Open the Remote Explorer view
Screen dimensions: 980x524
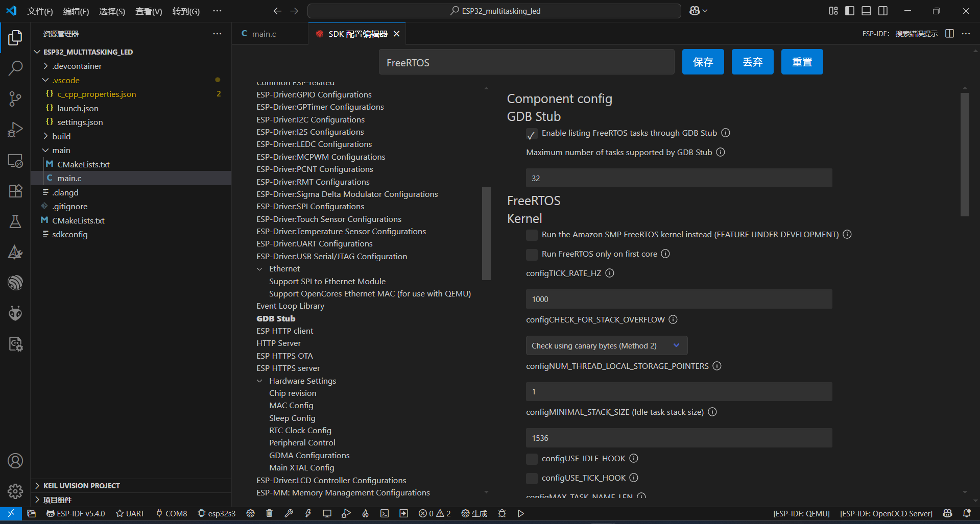[15, 161]
